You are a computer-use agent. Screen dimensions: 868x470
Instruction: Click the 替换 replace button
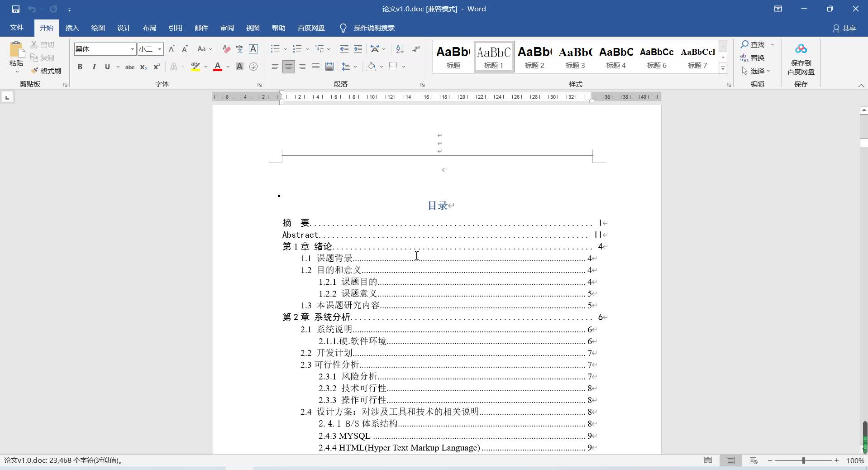tap(753, 58)
